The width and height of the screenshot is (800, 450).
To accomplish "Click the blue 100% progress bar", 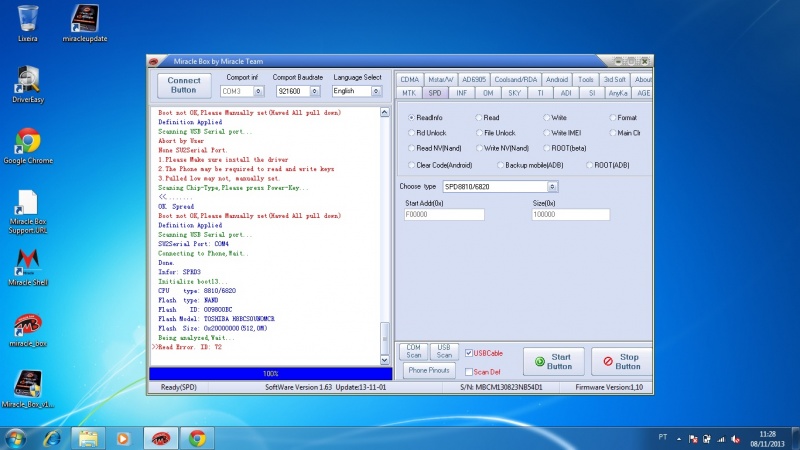I will coord(270,373).
